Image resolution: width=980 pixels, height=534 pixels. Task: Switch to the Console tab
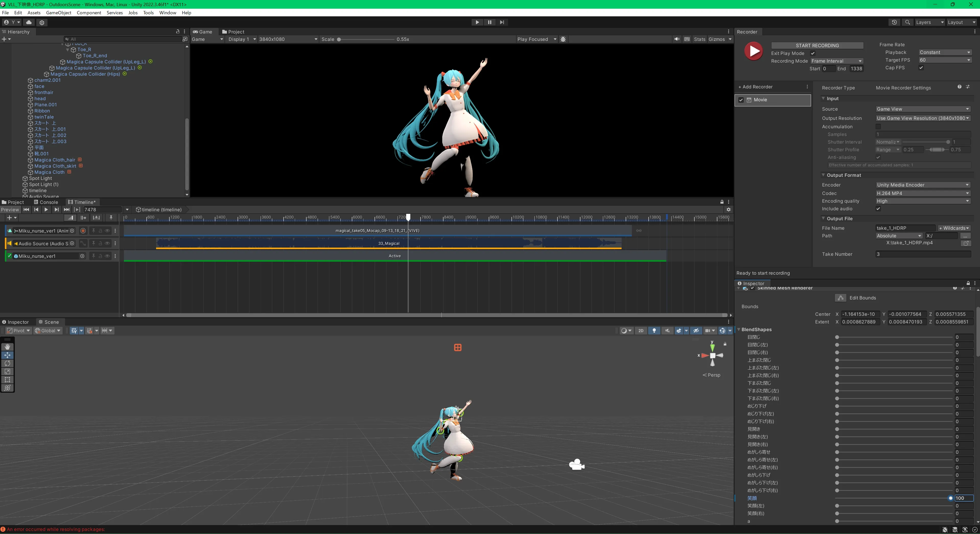46,202
